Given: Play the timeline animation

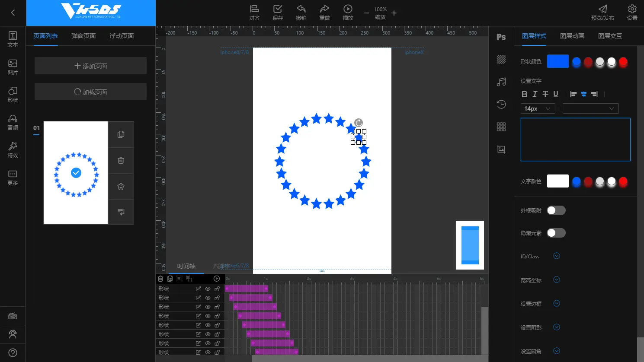Looking at the screenshot, I should click(x=217, y=279).
